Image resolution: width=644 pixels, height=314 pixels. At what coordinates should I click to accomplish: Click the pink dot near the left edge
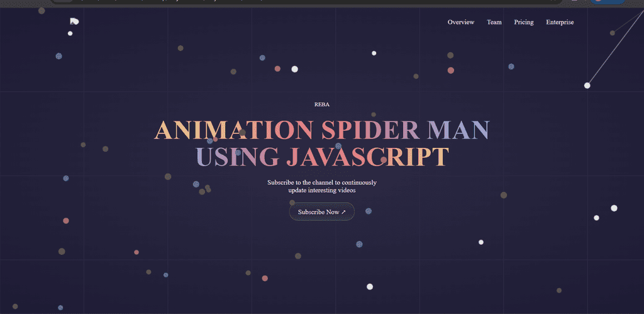coord(66,221)
